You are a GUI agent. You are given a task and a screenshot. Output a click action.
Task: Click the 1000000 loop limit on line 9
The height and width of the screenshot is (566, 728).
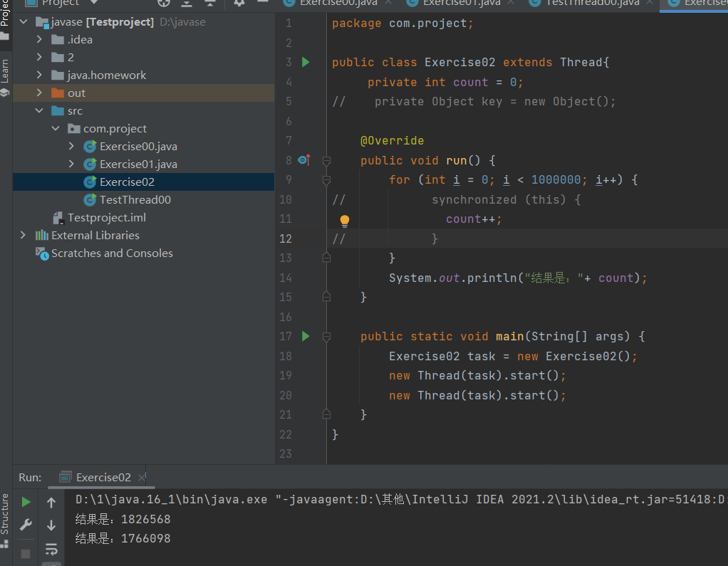(556, 180)
